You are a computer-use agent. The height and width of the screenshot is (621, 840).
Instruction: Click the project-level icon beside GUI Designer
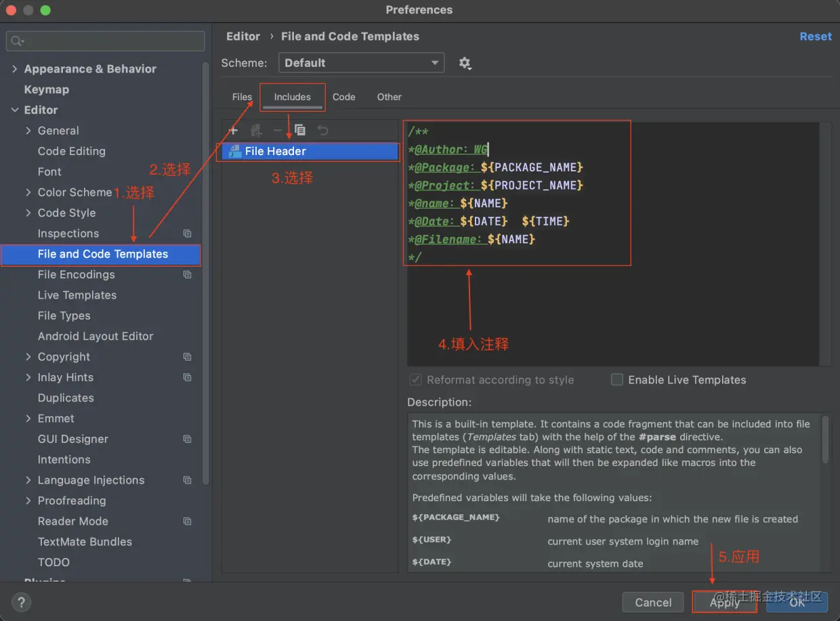click(x=188, y=439)
